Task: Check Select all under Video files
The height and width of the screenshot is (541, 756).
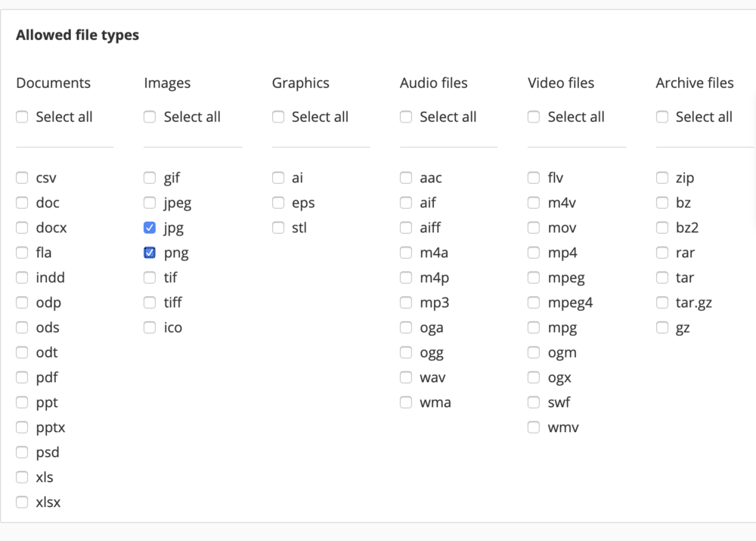Action: [534, 117]
